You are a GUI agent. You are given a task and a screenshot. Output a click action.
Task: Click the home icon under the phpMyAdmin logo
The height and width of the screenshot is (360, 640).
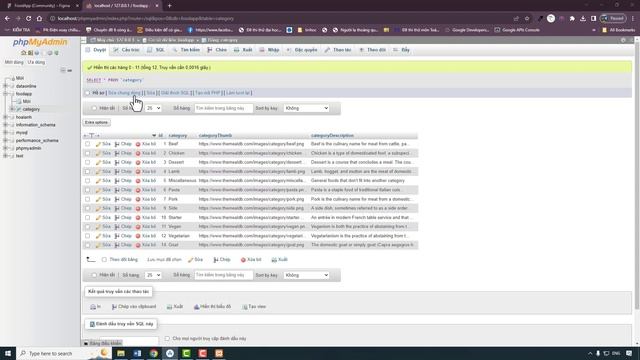click(x=23, y=53)
